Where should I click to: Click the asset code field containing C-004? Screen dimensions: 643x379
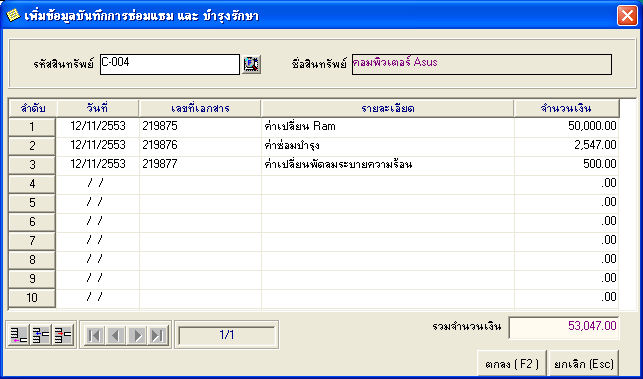pyautogui.click(x=170, y=64)
